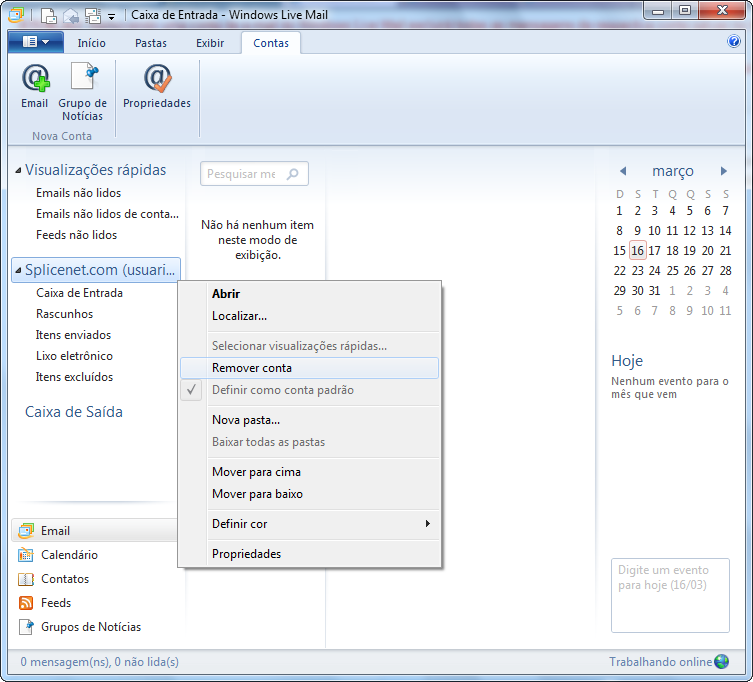Click the send/receive icon in quick access toolbar
This screenshot has width=753, height=682.
93,16
